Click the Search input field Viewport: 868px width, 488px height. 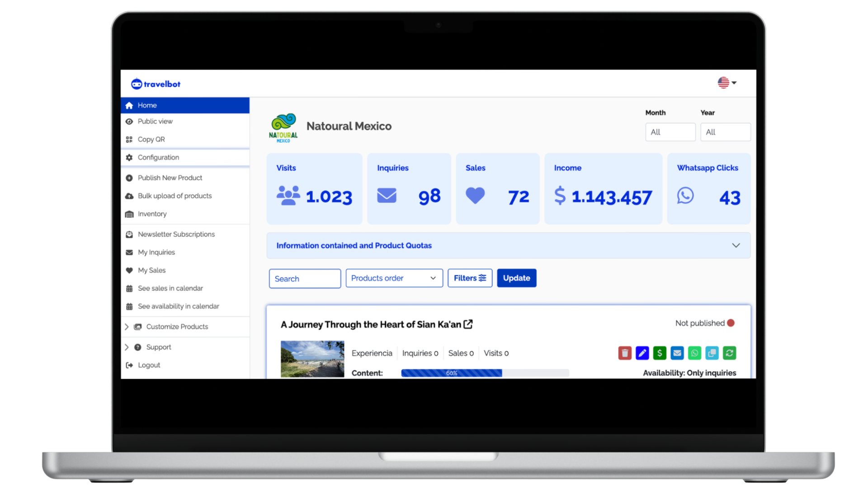[x=305, y=279]
